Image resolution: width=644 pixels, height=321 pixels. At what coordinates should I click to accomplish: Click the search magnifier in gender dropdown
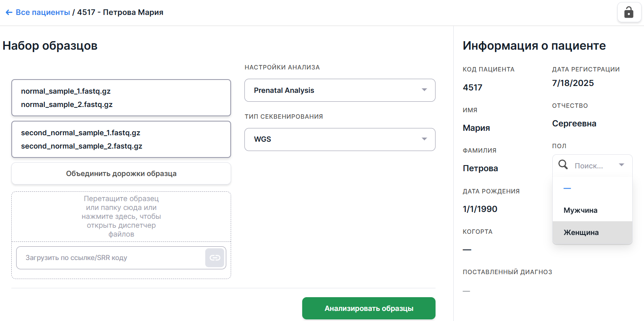[x=563, y=164]
